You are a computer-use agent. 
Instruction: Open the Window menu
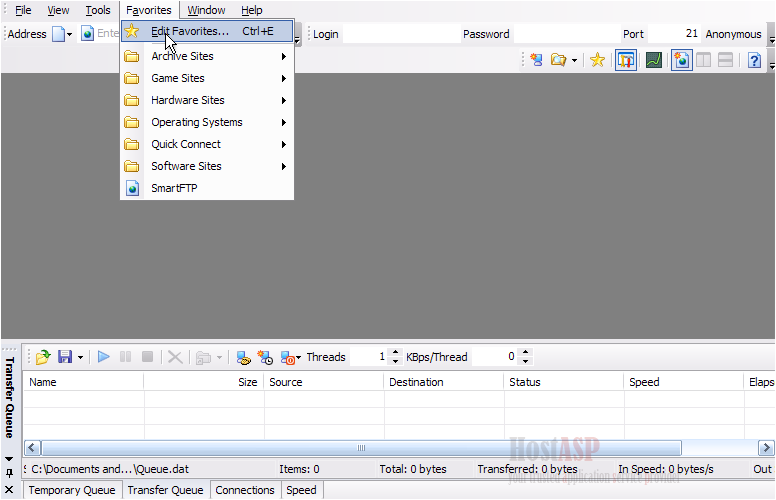point(206,10)
